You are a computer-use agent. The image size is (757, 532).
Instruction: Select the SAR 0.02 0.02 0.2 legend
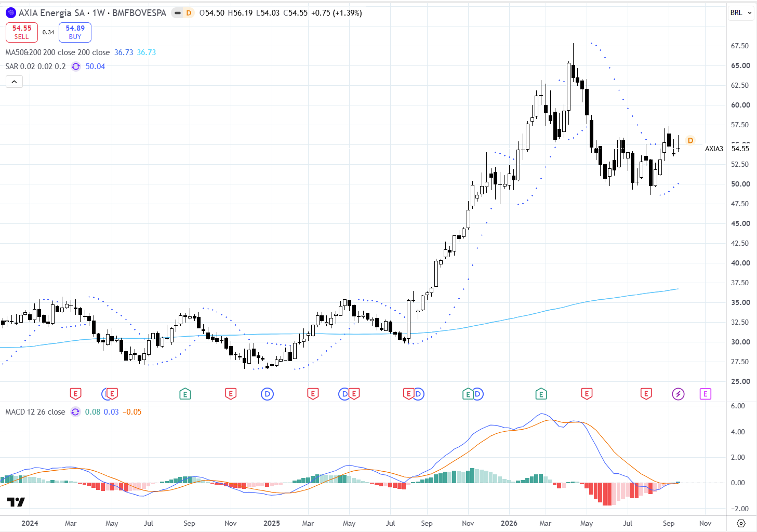tap(36, 66)
